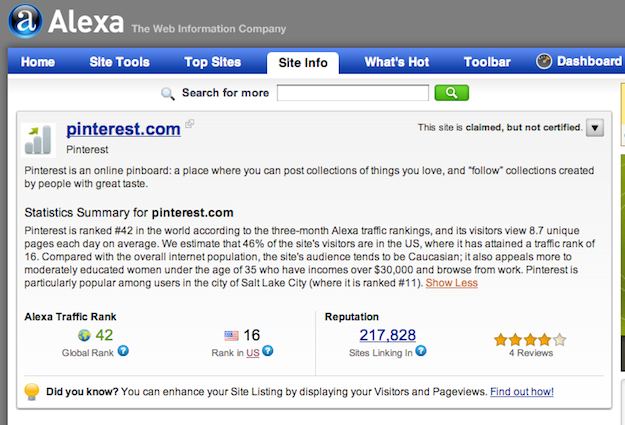Open help icon next to Rank in US
625x425 pixels.
point(268,351)
